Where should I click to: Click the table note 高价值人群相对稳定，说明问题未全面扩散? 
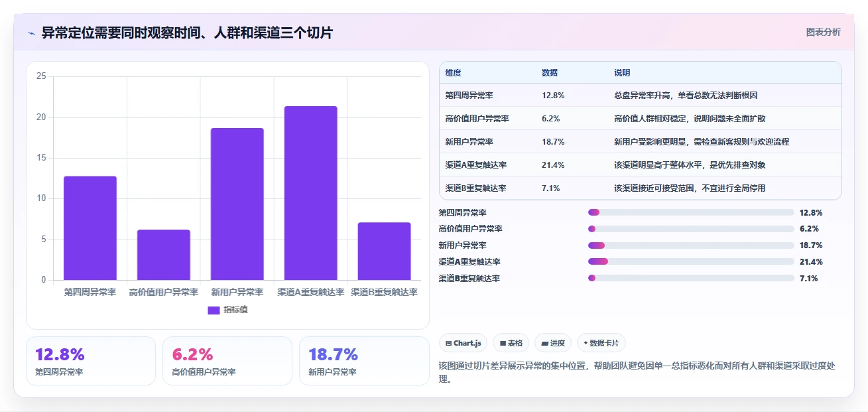[x=690, y=119]
